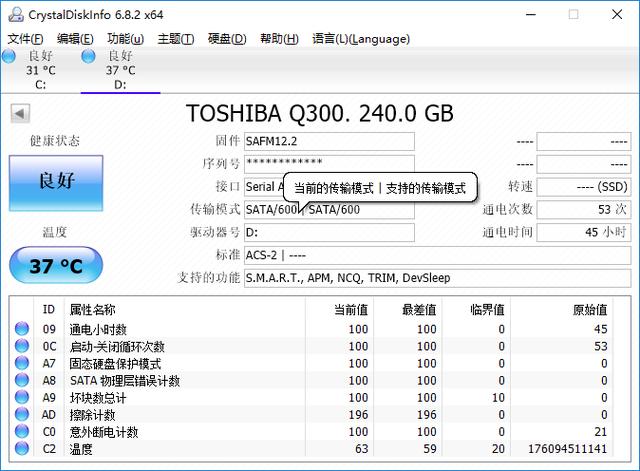640x471 pixels.
Task: Click the supported features field with S.M.A.R.T.
Action: coord(438,278)
